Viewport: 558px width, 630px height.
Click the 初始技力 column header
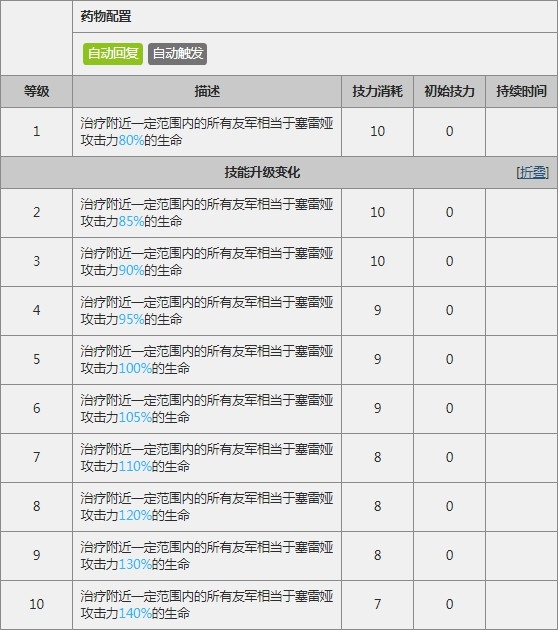coord(449,91)
